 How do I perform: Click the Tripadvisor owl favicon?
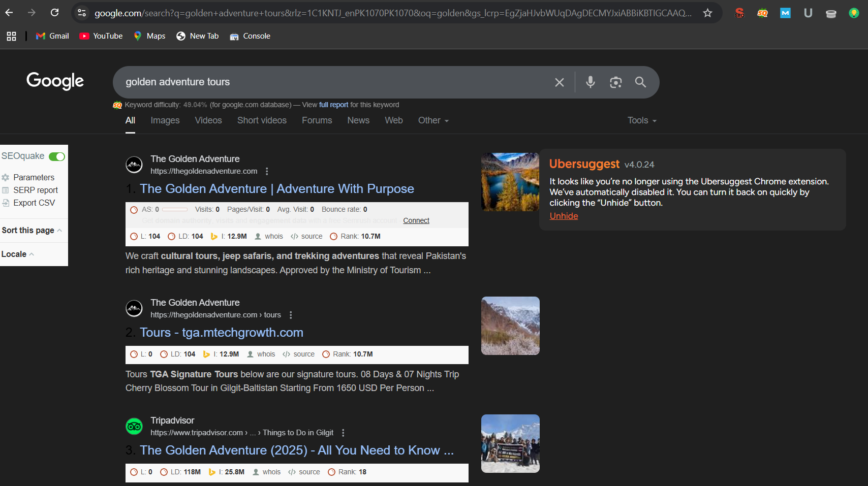pyautogui.click(x=134, y=427)
